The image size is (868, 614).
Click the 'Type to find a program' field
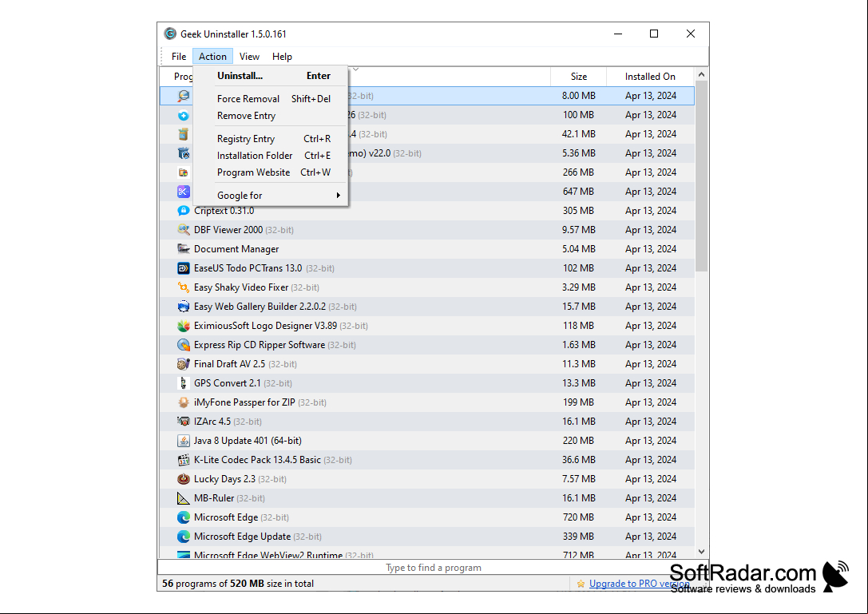tap(433, 568)
